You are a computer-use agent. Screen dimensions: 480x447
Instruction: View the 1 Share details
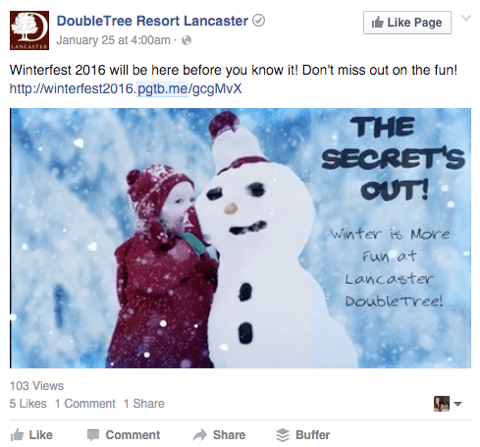click(x=144, y=404)
